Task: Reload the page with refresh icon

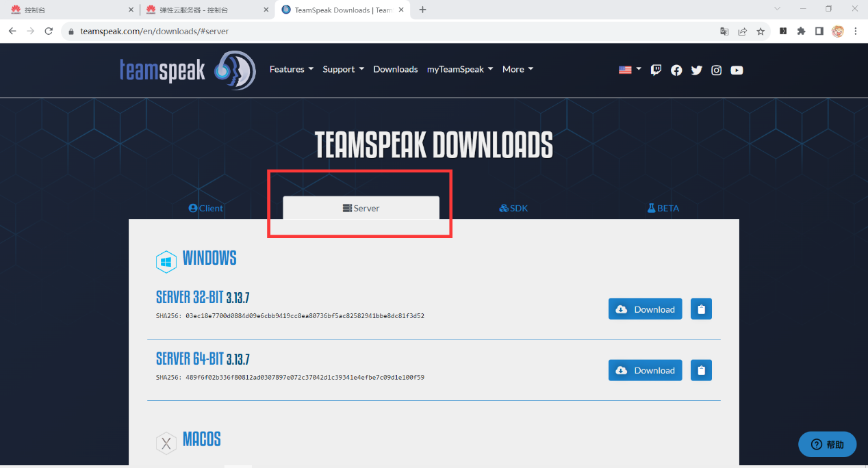Action: [49, 31]
